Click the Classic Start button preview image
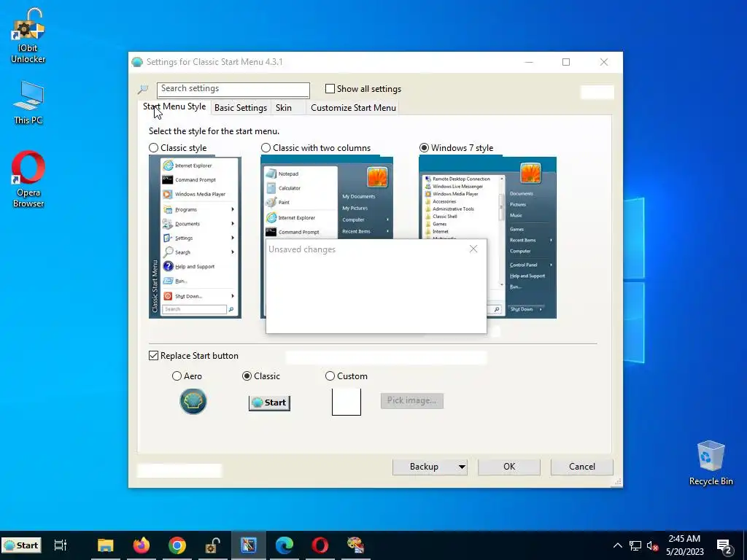The height and width of the screenshot is (560, 747). tap(269, 402)
